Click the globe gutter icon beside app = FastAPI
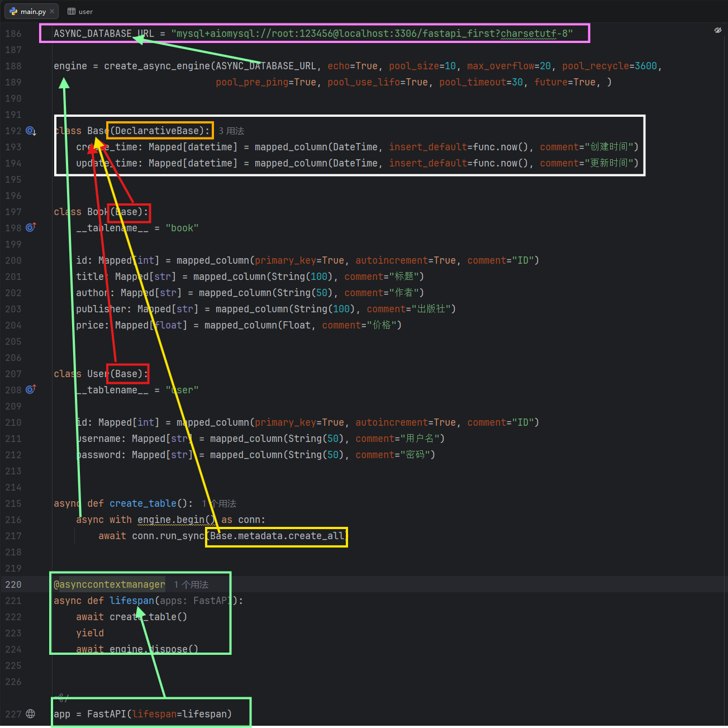 [x=31, y=714]
